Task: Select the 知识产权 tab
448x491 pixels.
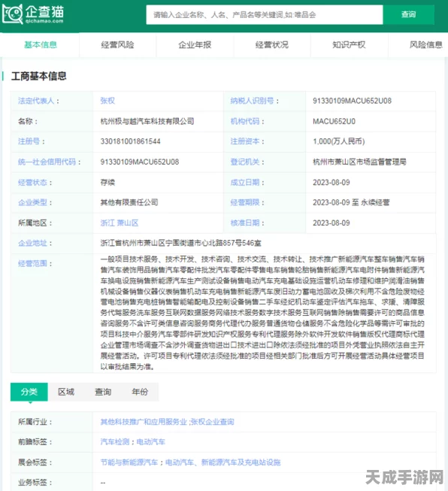Action: pos(349,45)
